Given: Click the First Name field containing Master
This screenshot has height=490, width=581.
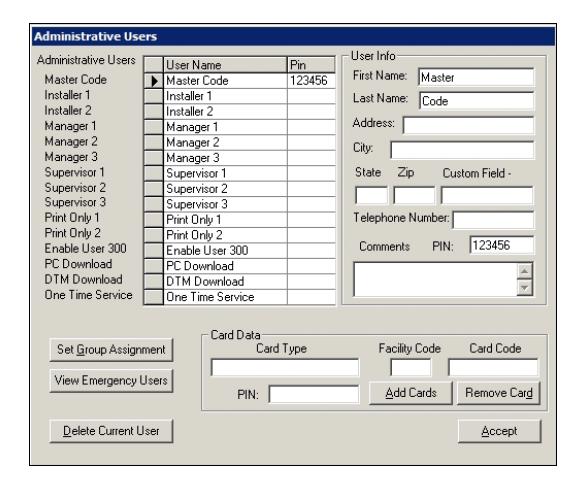Looking at the screenshot, I should pos(476,77).
